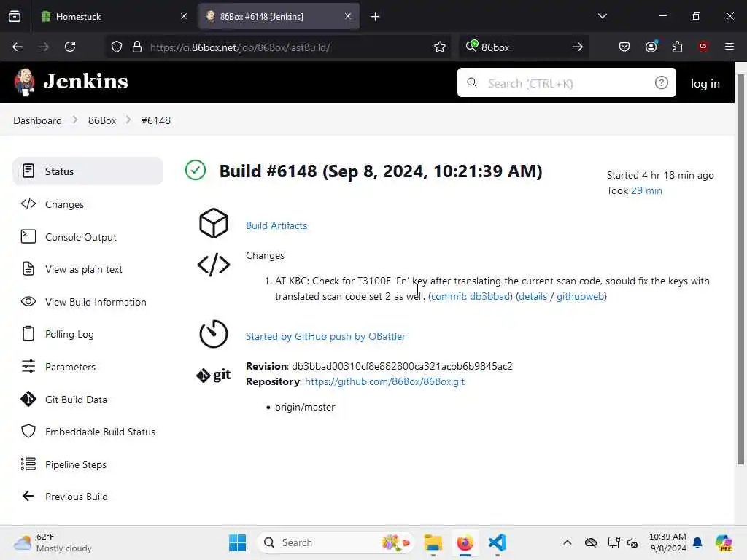Click the taskbar Search box

(x=336, y=542)
